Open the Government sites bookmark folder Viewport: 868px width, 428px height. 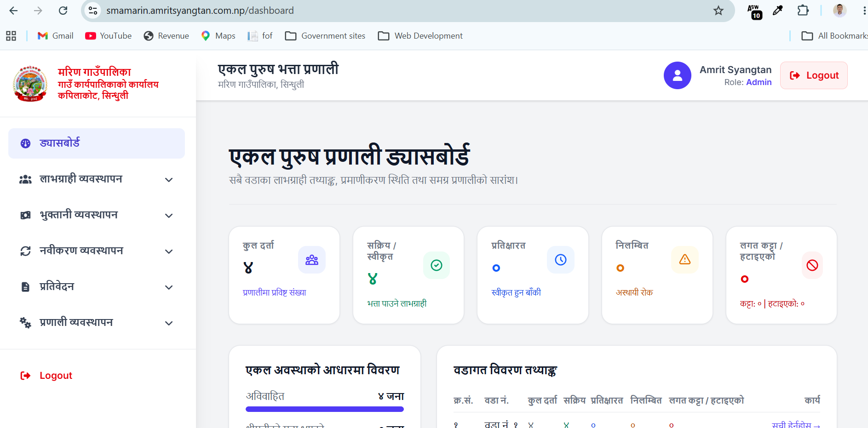[x=325, y=36]
